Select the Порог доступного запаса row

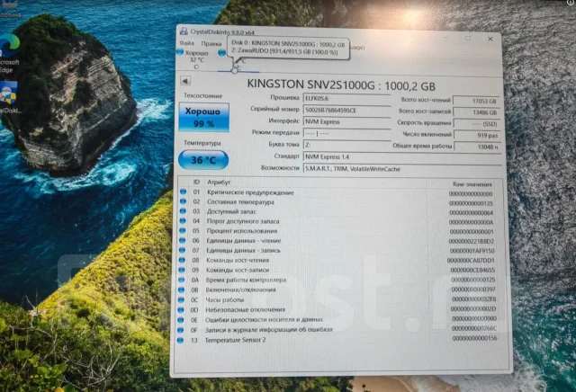(338, 222)
